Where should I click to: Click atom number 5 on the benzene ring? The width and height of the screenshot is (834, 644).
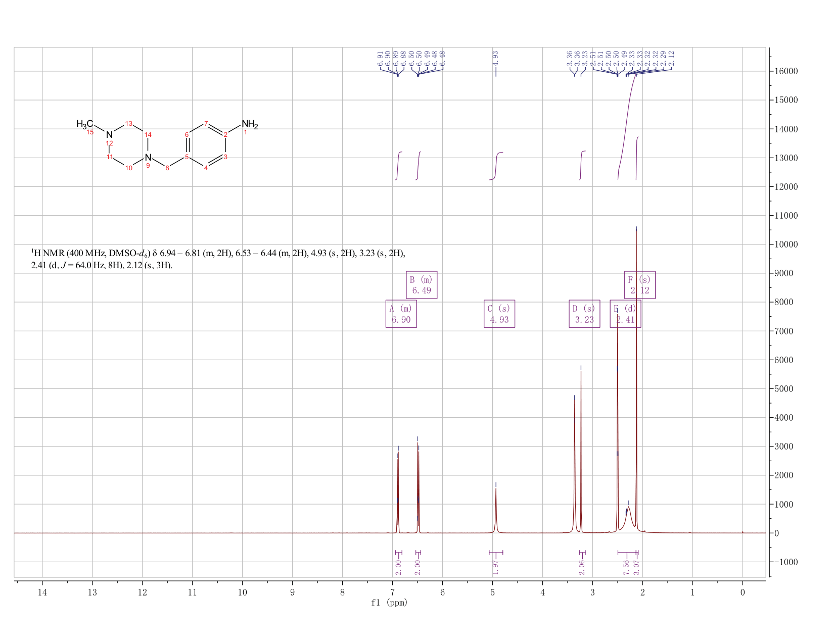[187, 157]
